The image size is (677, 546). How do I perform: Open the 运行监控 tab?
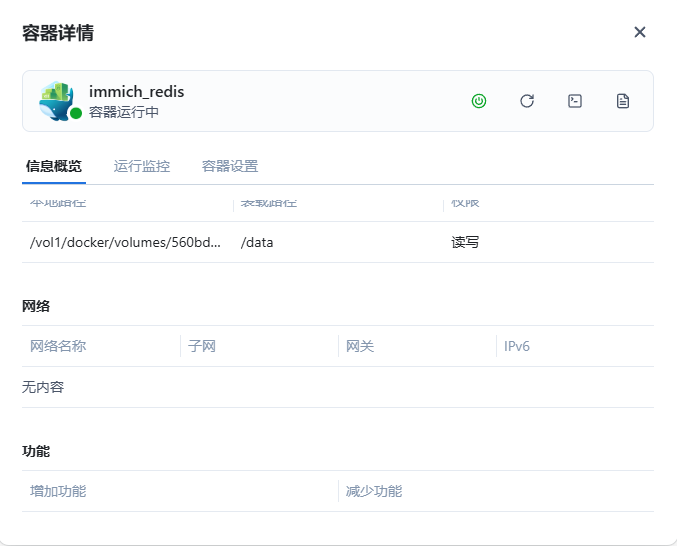click(142, 166)
